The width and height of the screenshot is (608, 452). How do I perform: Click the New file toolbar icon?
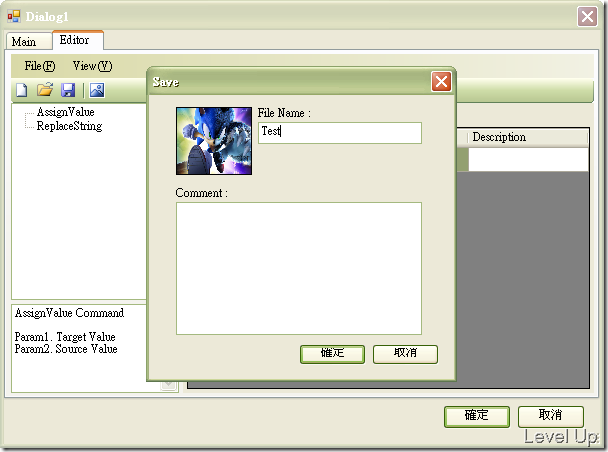tap(22, 90)
